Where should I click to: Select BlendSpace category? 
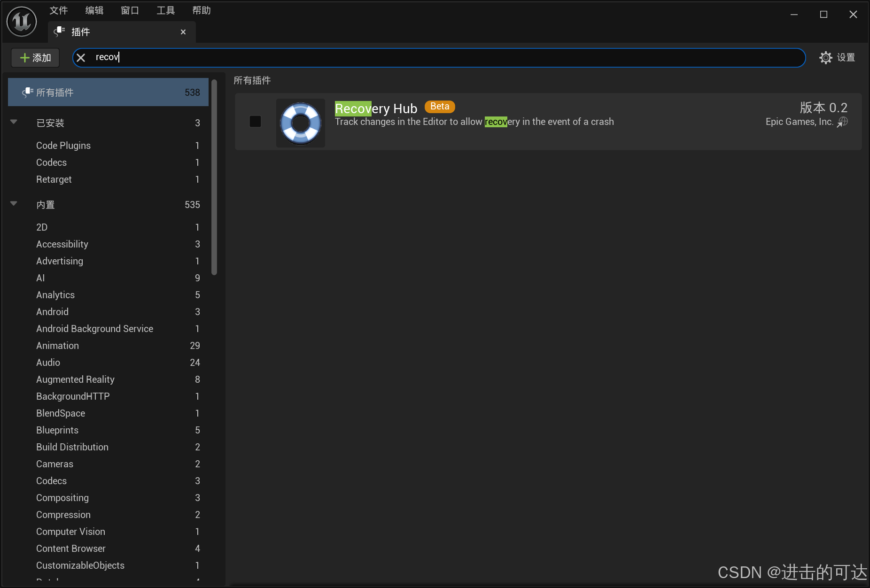click(x=109, y=413)
